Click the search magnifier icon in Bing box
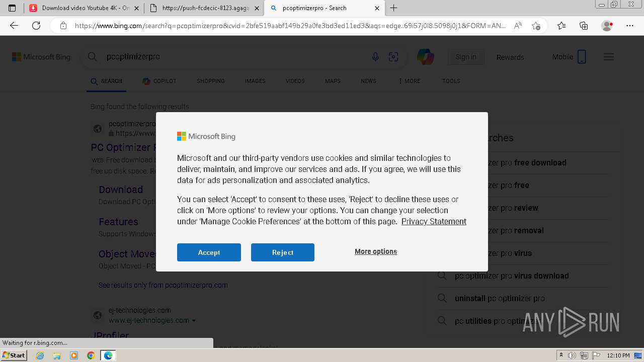 pos(92,57)
